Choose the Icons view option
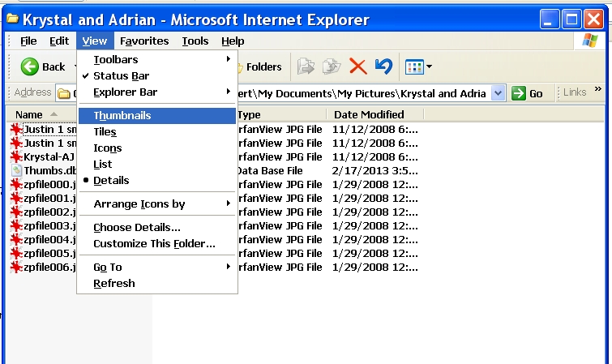The image size is (612, 364). click(x=157, y=148)
